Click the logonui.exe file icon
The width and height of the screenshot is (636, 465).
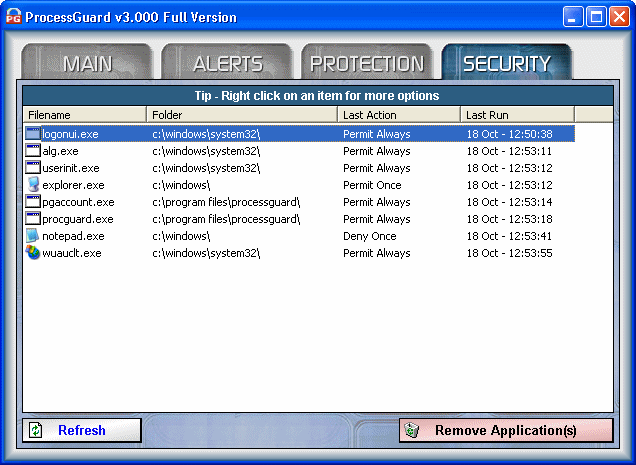[33, 133]
